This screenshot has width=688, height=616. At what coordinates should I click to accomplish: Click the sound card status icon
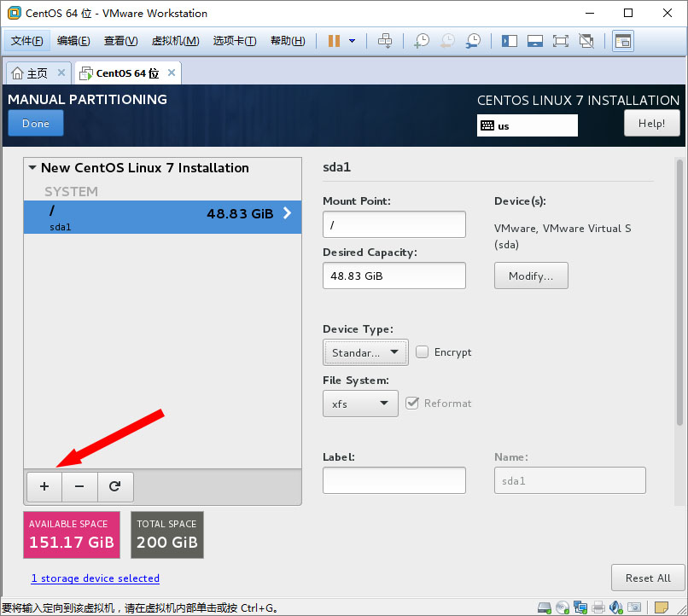[616, 607]
